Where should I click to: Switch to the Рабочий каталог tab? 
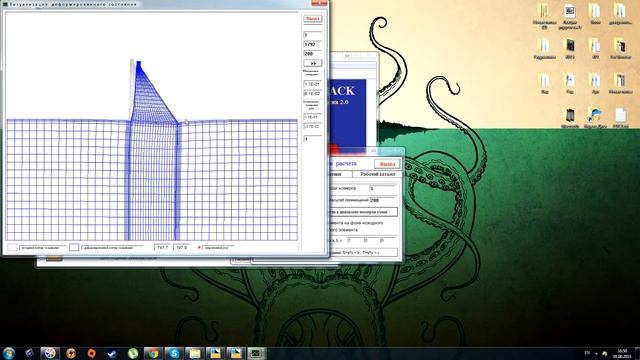(378, 174)
